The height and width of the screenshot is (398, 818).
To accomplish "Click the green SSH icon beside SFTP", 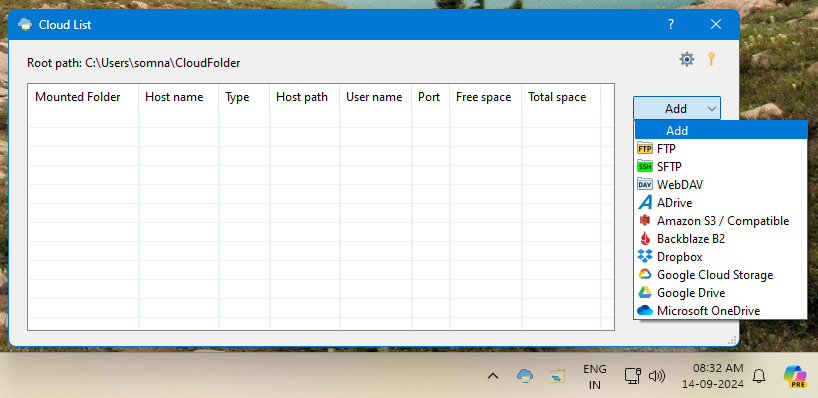I will tap(645, 167).
